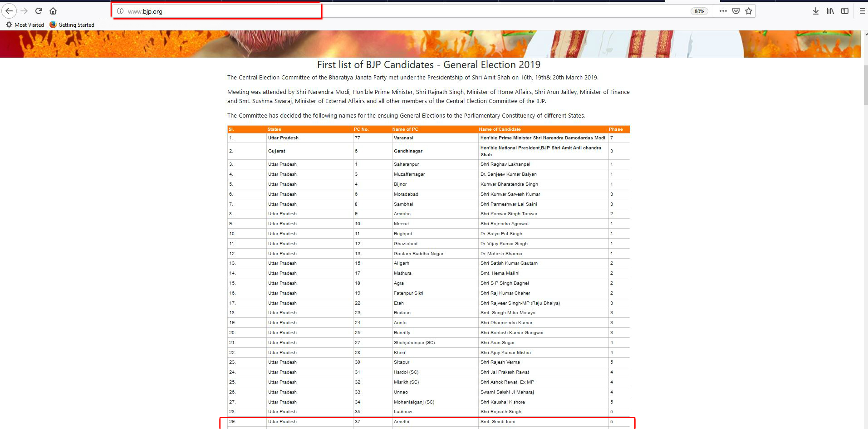
Task: Click the 'Name of Candidate' column header
Action: [x=500, y=129]
